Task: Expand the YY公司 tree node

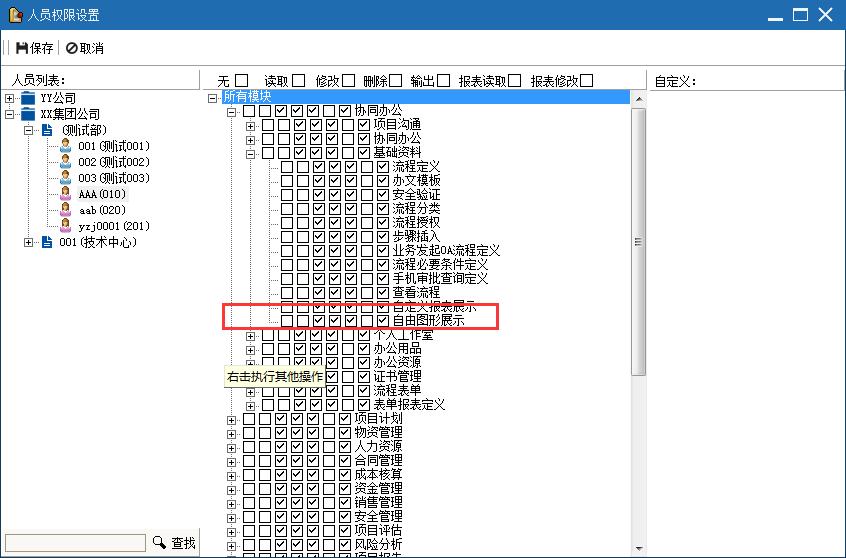Action: [10, 98]
